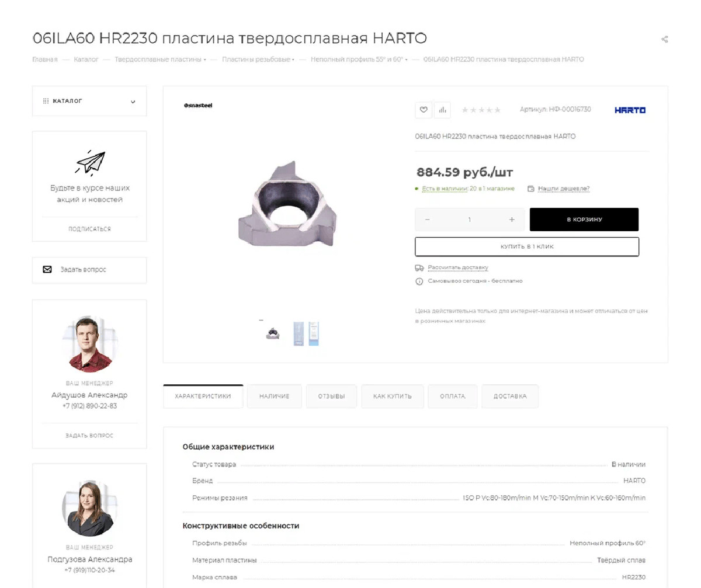Click the HARTO brand logo
Viewport: 701px width, 588px height.
point(630,110)
